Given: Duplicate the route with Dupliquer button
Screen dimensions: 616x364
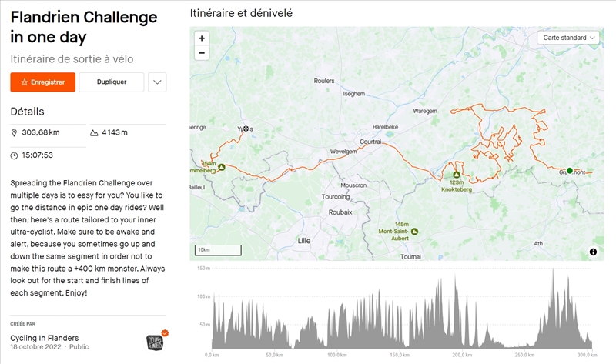Looking at the screenshot, I should [x=112, y=82].
